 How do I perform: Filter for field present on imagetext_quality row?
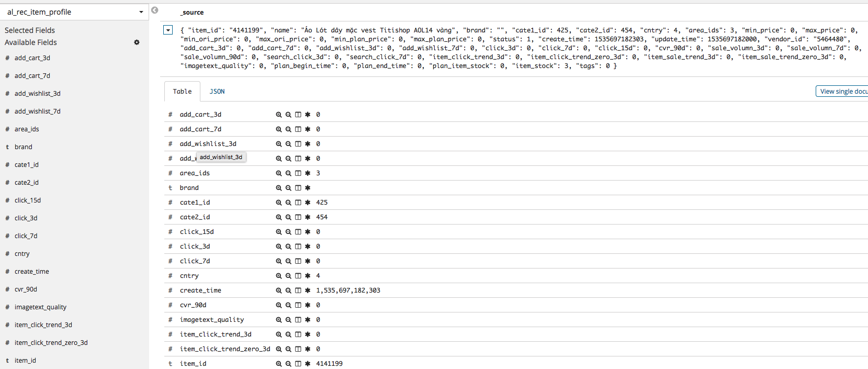[x=308, y=320]
